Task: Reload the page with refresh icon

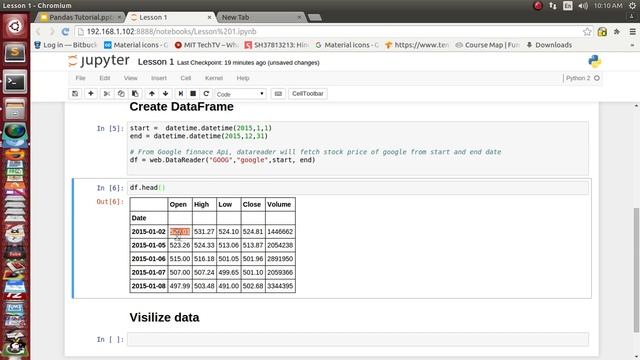Action: click(65, 31)
